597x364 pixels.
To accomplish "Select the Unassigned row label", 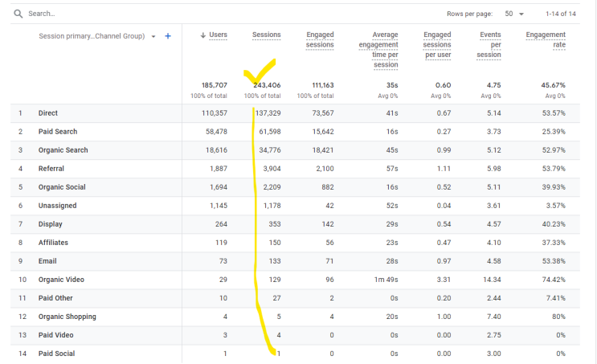I will click(x=58, y=206).
